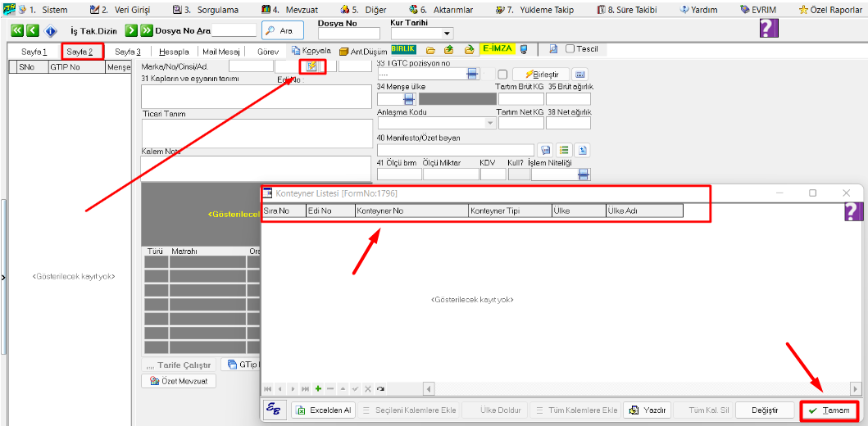Click the BIRLIK green icon in toolbar
Viewport: 868px width, 426px height.
coord(403,49)
